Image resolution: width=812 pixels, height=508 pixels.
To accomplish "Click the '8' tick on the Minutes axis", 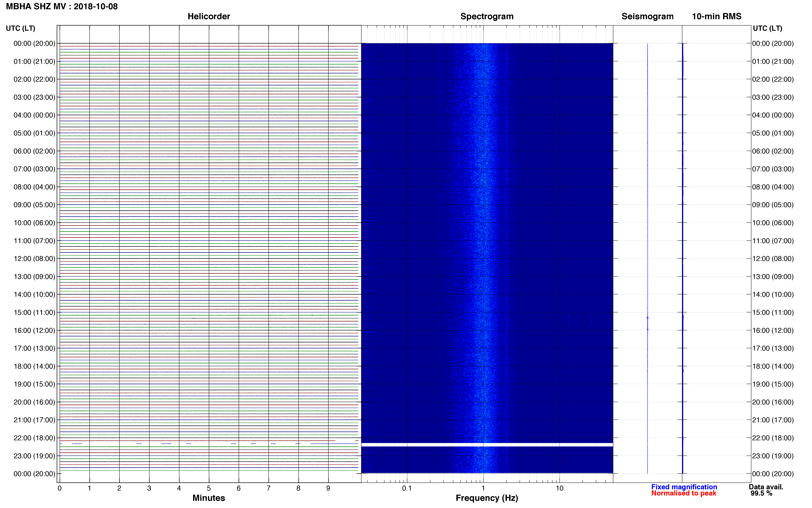I will (x=298, y=488).
